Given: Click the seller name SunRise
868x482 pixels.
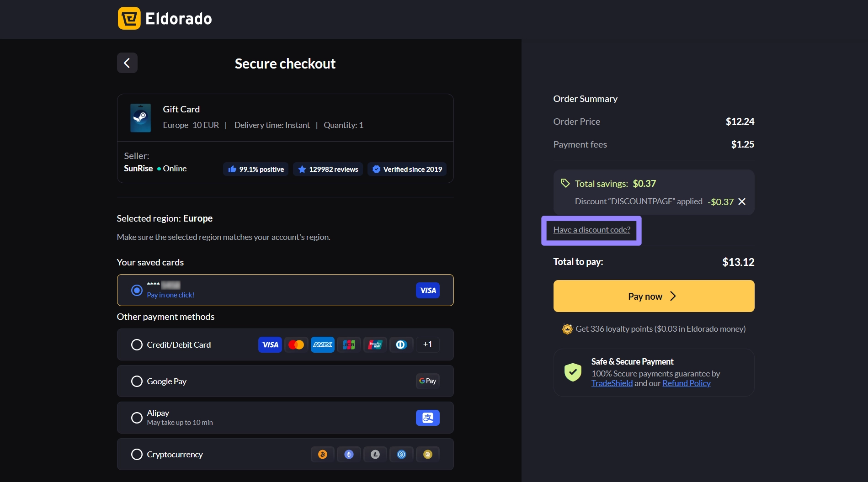Looking at the screenshot, I should (138, 169).
